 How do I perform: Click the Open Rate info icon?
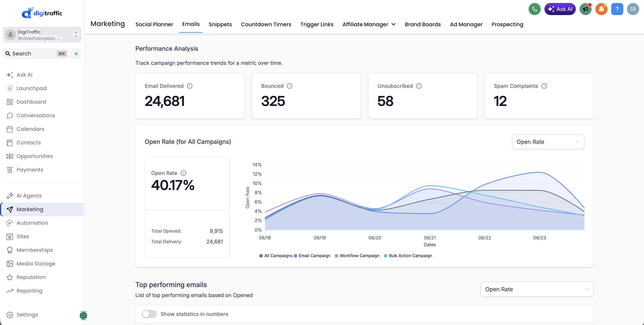click(183, 173)
